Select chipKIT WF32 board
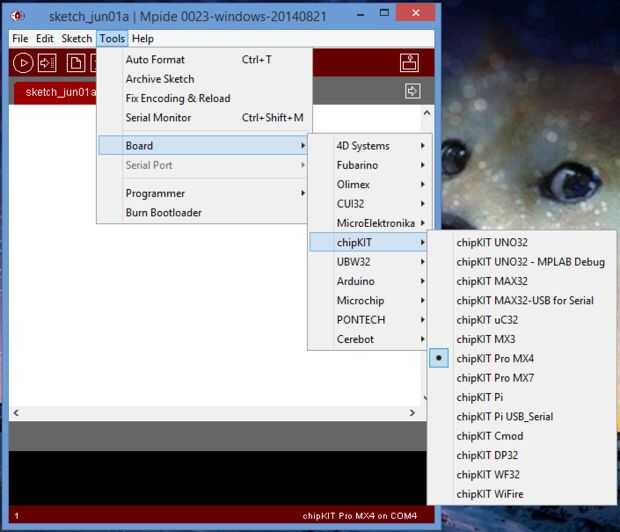Screen dimensions: 620x532 point(522,475)
